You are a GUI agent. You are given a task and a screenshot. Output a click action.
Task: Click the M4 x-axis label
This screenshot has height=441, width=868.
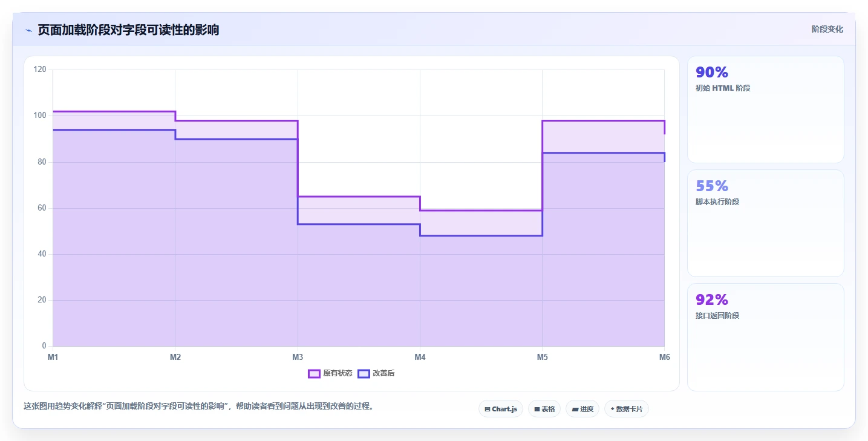420,358
